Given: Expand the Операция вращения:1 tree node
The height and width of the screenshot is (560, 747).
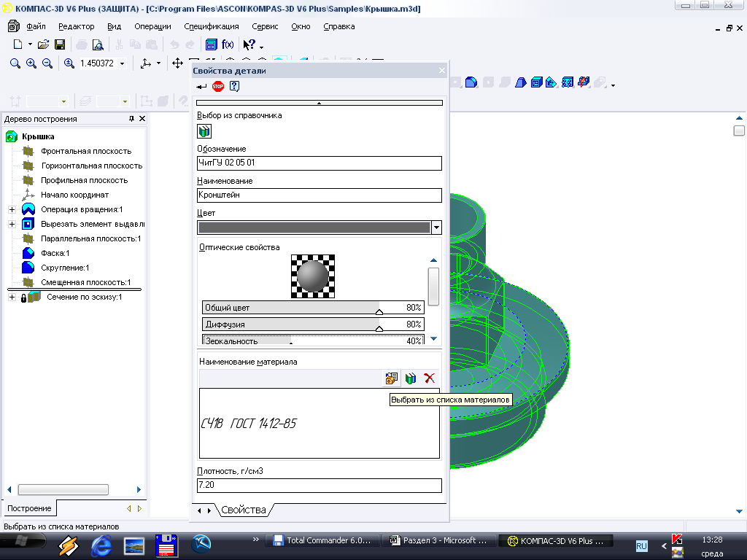Looking at the screenshot, I should 12,209.
